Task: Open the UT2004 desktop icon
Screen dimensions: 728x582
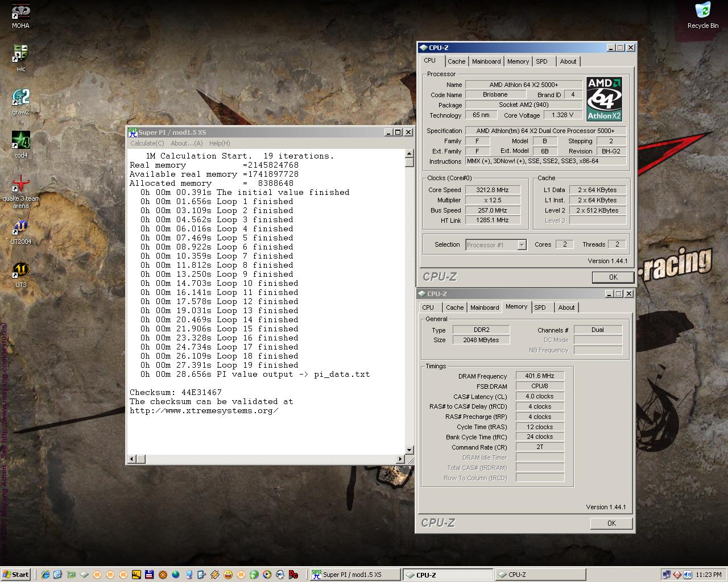Action: 20,232
